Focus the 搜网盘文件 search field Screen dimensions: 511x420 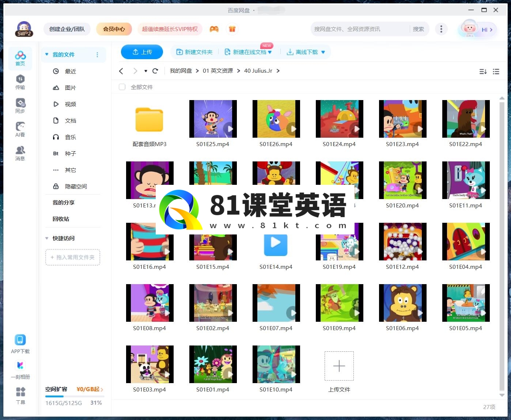[360, 29]
